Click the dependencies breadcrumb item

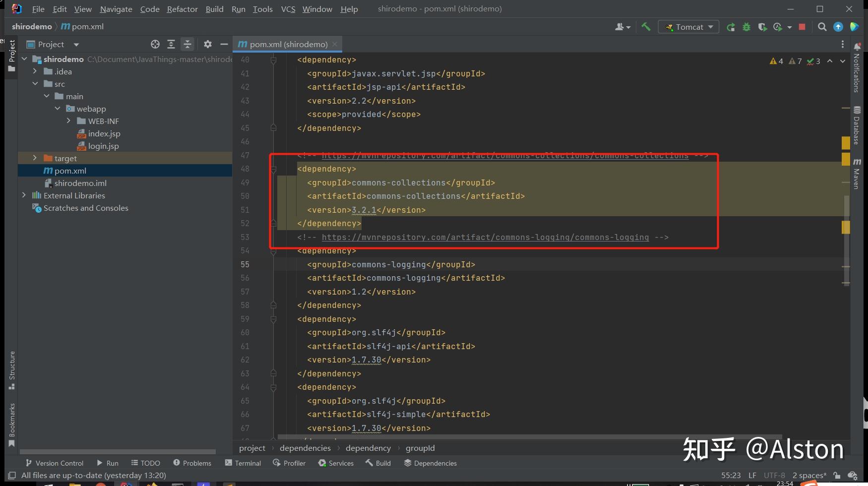pos(305,448)
